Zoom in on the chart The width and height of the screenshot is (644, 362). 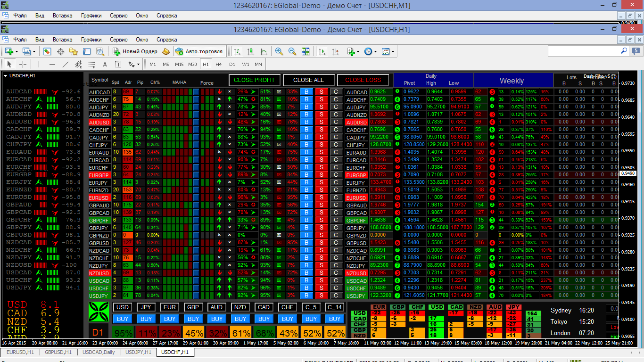click(x=279, y=51)
